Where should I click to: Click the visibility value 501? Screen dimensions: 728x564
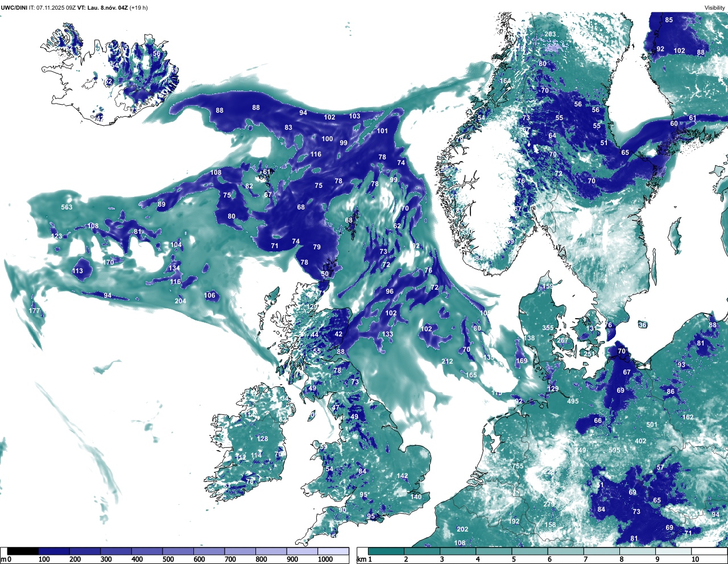(652, 425)
